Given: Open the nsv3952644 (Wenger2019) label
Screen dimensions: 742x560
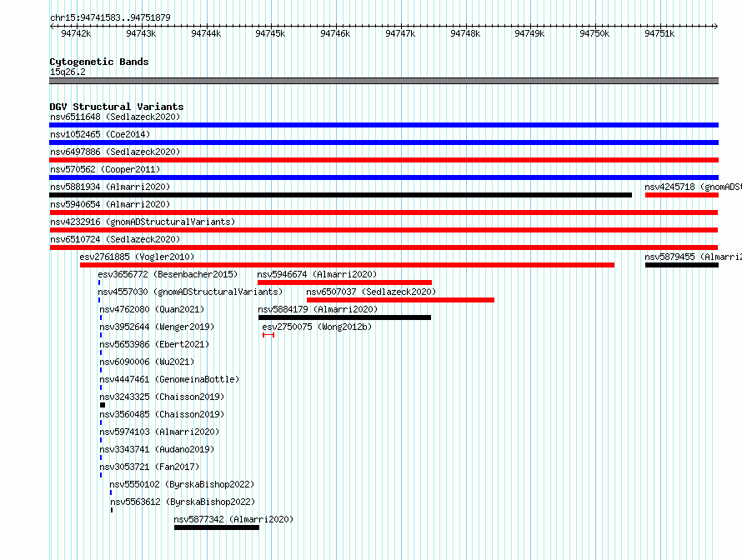Looking at the screenshot, I should (157, 327).
